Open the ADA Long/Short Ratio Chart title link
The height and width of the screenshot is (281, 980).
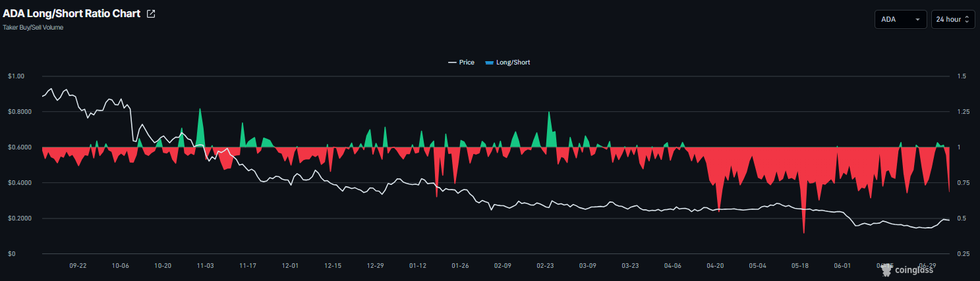point(72,14)
